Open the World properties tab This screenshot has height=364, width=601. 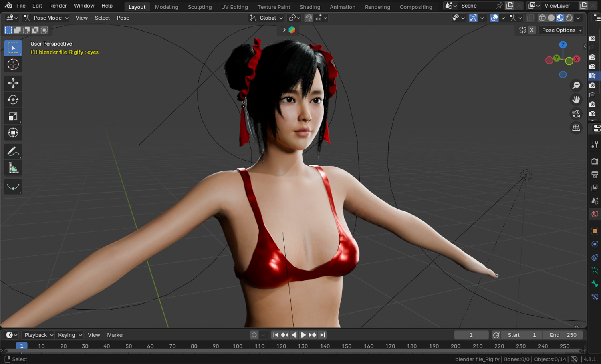pos(595,214)
